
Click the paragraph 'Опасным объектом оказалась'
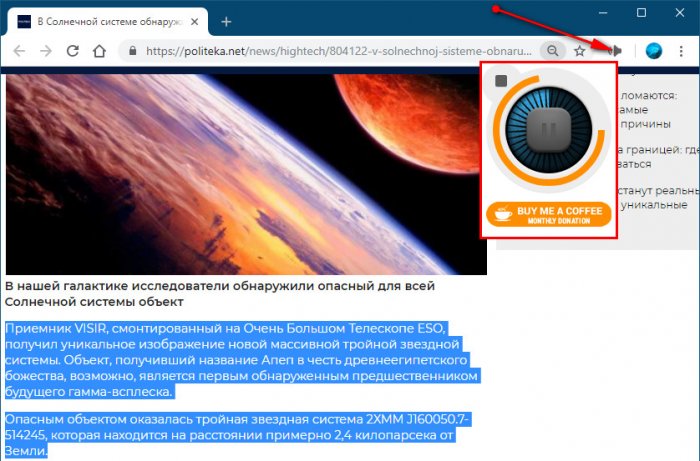tap(237, 435)
